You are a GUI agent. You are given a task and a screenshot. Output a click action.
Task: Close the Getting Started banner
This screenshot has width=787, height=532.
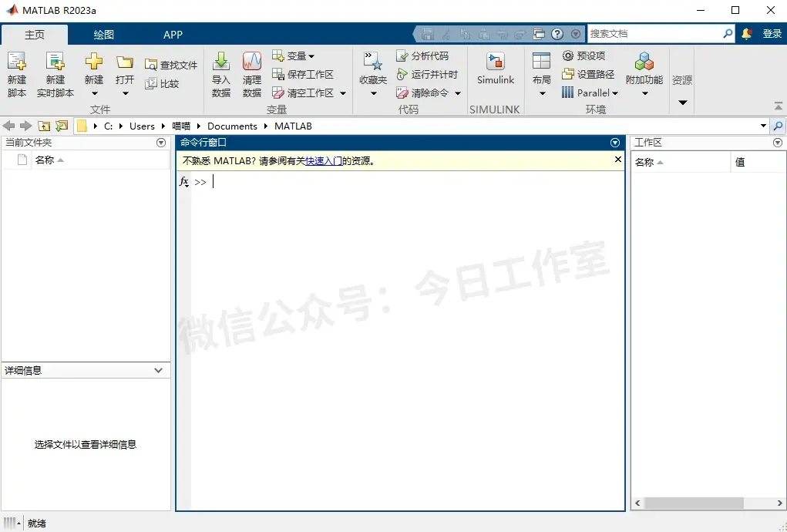(618, 159)
